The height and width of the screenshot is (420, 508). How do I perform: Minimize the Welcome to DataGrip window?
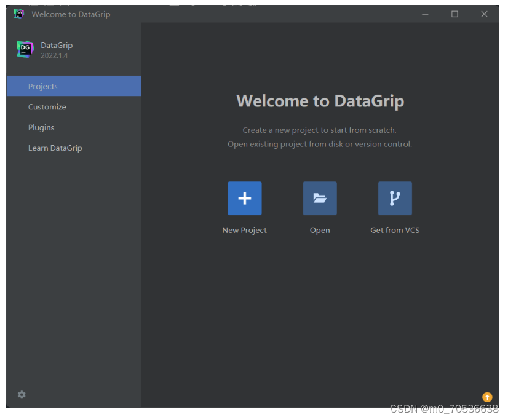click(425, 14)
